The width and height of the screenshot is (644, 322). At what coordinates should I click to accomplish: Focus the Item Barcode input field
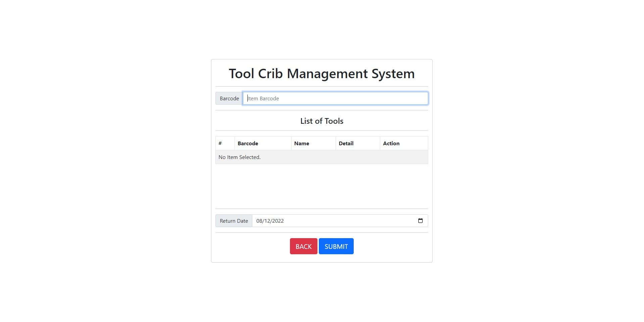(x=335, y=98)
